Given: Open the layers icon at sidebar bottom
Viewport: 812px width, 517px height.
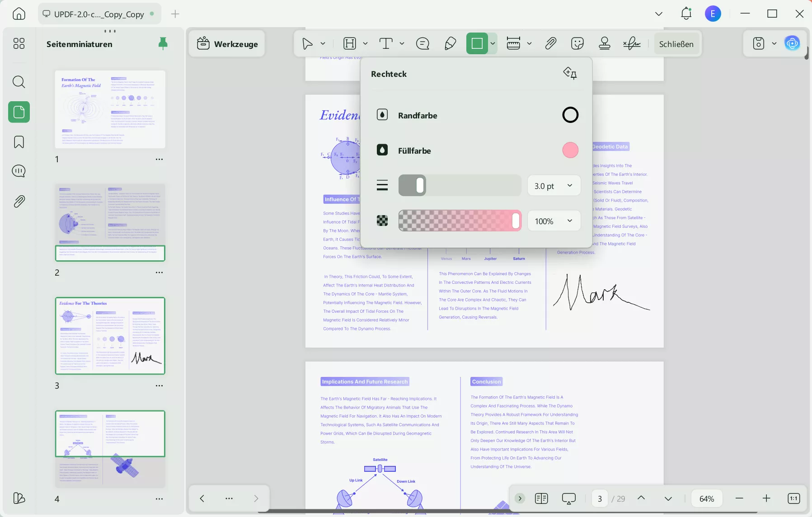Looking at the screenshot, I should (x=19, y=498).
